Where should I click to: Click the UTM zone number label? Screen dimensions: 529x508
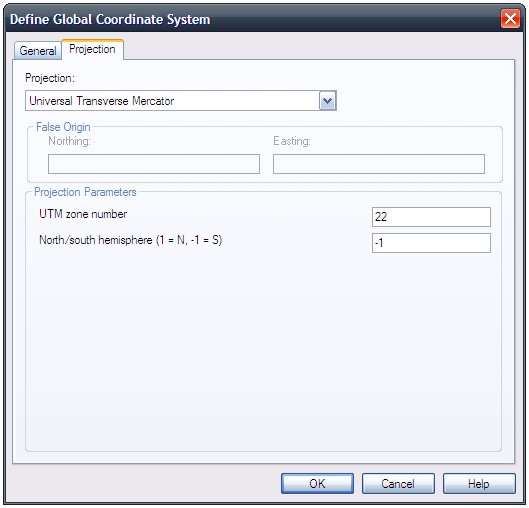click(83, 214)
